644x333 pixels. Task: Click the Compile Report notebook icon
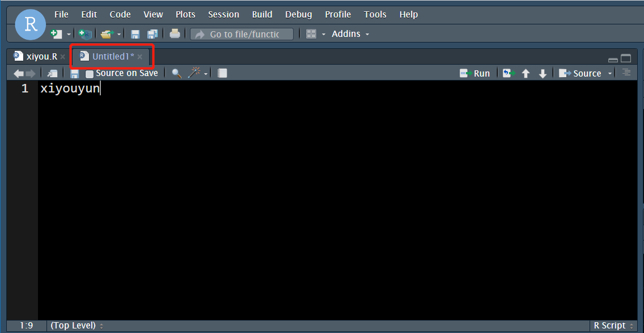pos(222,73)
